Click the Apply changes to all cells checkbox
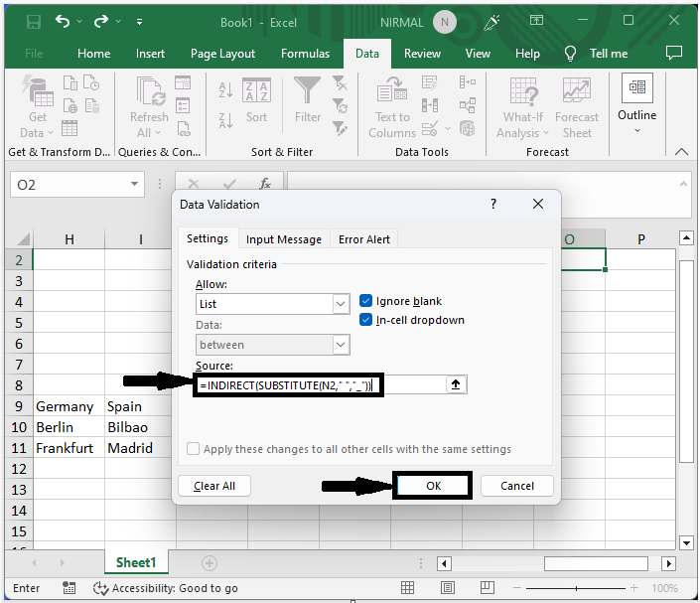700x603 pixels. click(193, 449)
